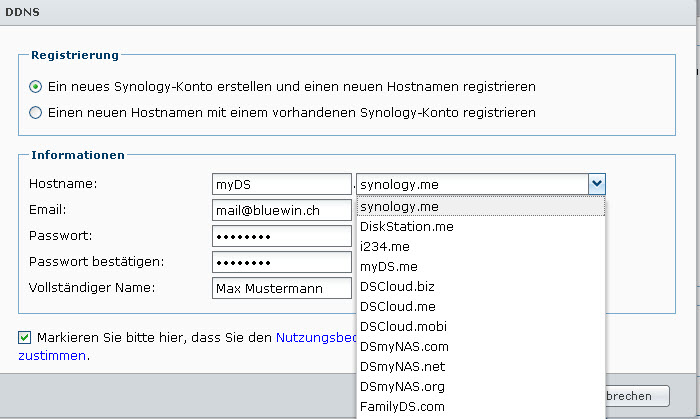Image resolution: width=700 pixels, height=419 pixels.
Task: Choose i234.me from the domain list
Action: click(x=481, y=247)
